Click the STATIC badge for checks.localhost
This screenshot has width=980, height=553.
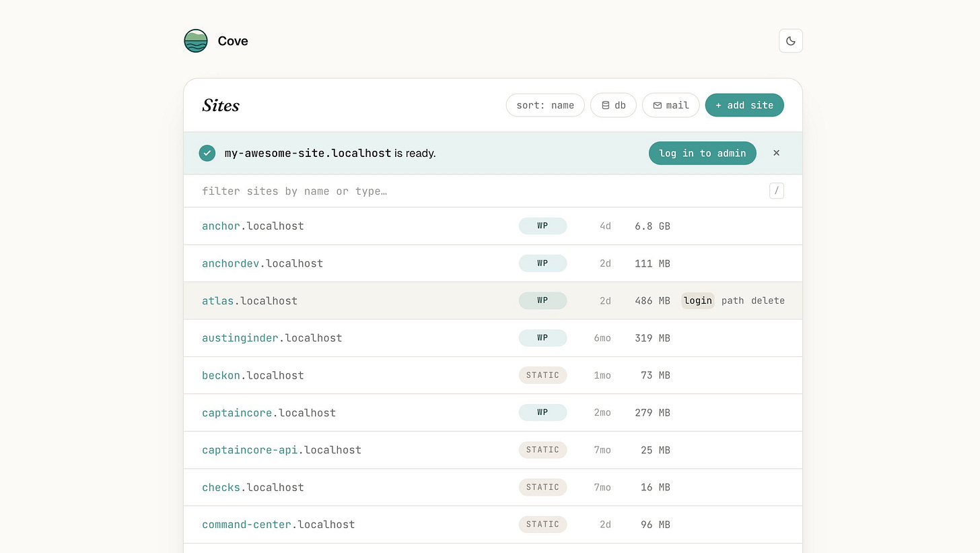(x=542, y=488)
